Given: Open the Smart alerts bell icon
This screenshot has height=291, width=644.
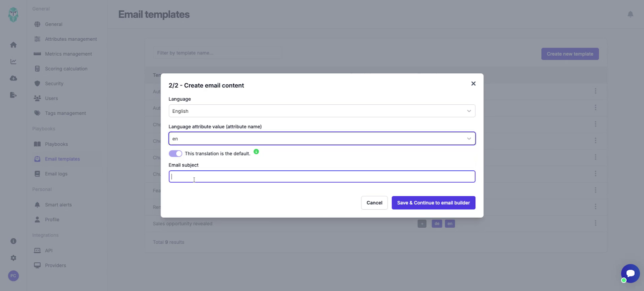Looking at the screenshot, I should [x=37, y=204].
